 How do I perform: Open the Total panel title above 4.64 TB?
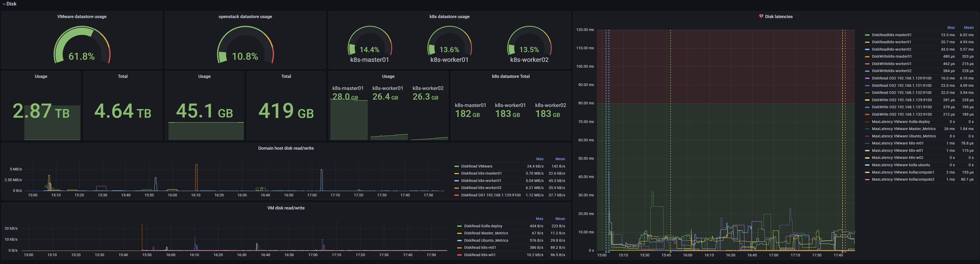[123, 76]
